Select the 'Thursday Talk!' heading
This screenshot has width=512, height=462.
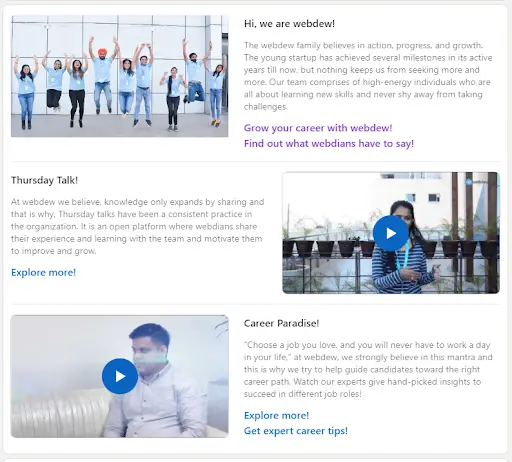pyautogui.click(x=44, y=180)
